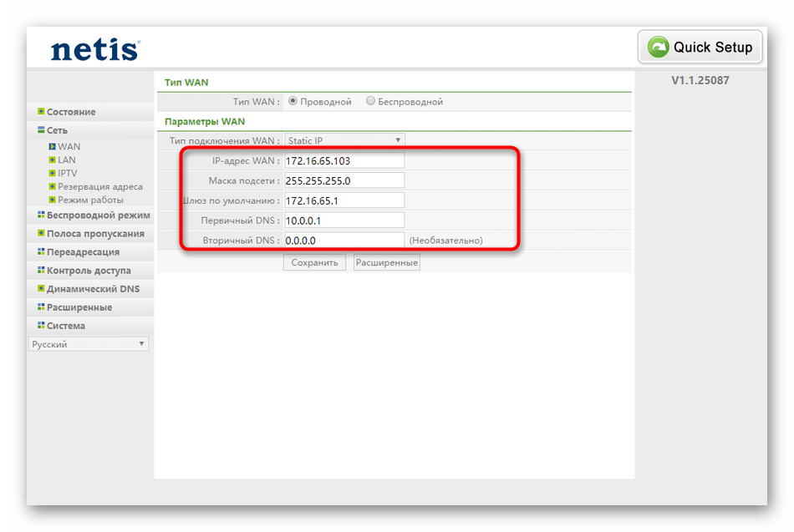The image size is (794, 532).
Task: Click the icon beside Динамический DNS
Action: (41, 288)
